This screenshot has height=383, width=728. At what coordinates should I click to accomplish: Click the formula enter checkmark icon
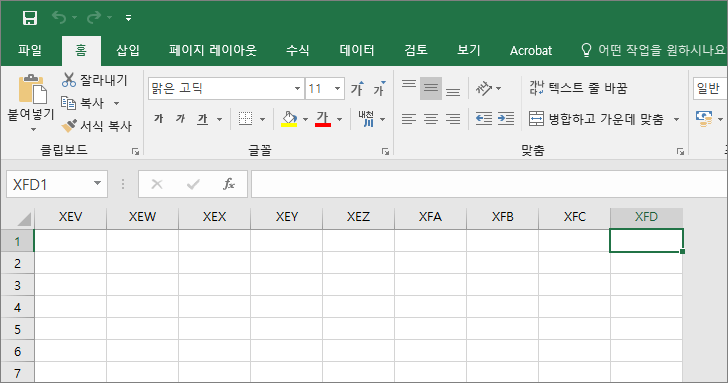coord(193,184)
